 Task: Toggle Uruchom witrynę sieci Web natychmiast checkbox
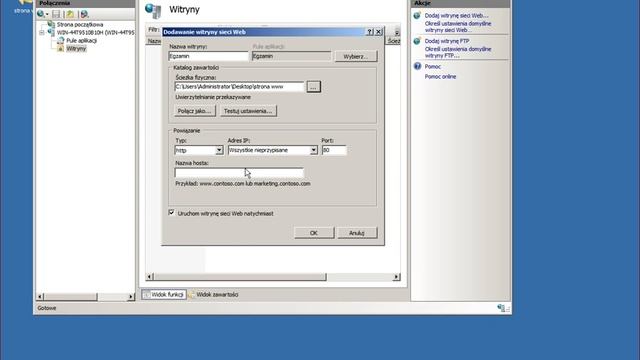pos(171,213)
